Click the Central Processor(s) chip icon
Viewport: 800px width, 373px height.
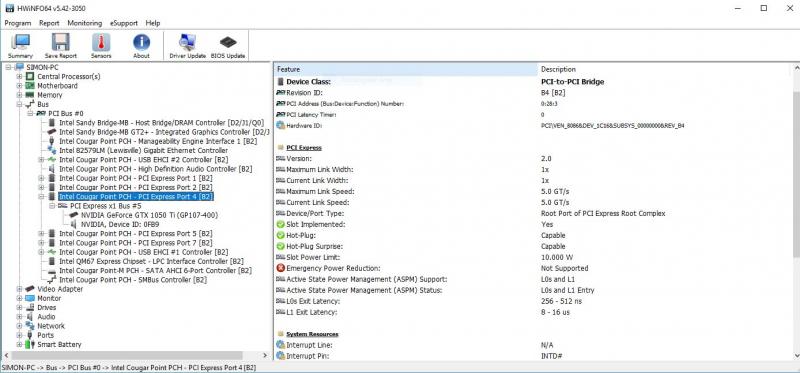(30, 77)
